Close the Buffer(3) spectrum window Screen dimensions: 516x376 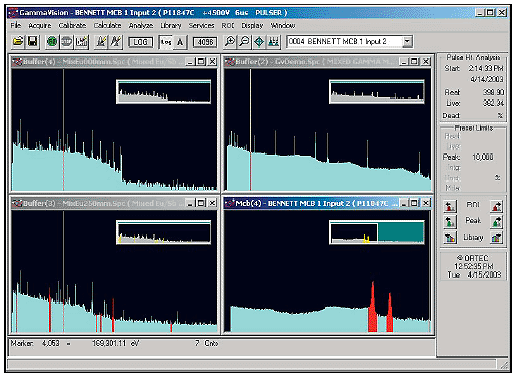(x=212, y=203)
